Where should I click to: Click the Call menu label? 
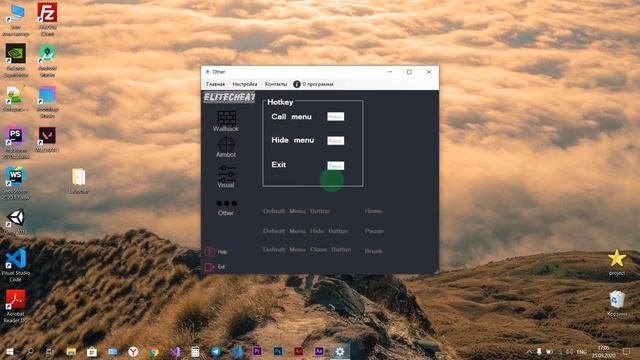[x=291, y=117]
